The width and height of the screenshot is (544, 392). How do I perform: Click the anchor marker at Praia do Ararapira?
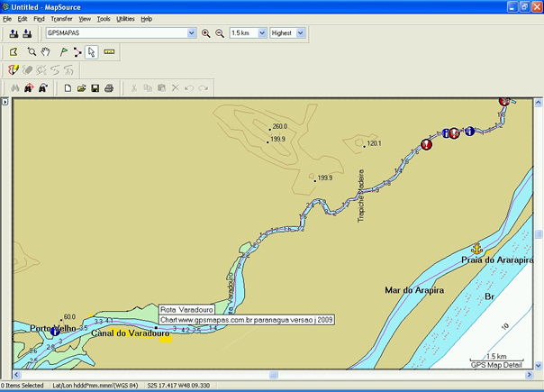[477, 247]
